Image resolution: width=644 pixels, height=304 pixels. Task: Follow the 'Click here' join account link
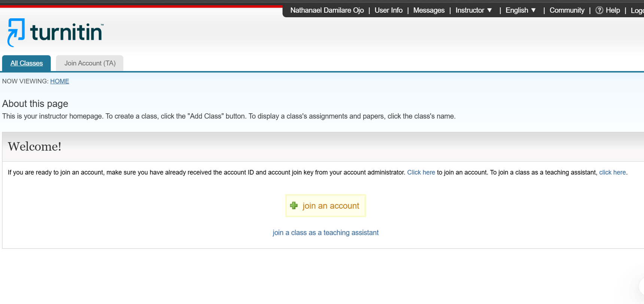421,172
